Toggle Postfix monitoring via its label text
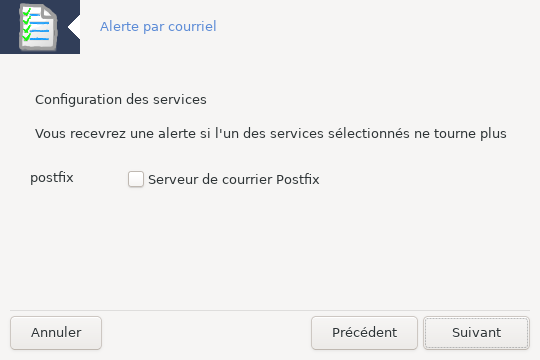The width and height of the screenshot is (540, 360). (x=233, y=179)
